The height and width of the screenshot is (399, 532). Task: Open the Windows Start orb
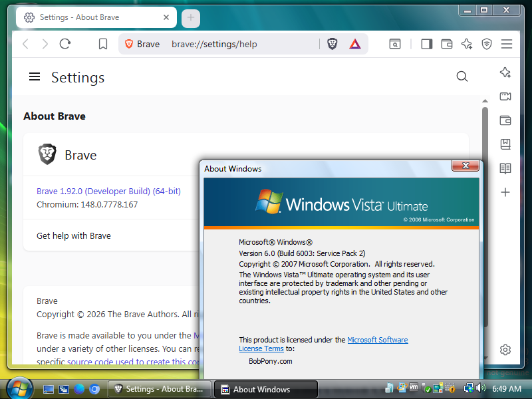coord(19,389)
